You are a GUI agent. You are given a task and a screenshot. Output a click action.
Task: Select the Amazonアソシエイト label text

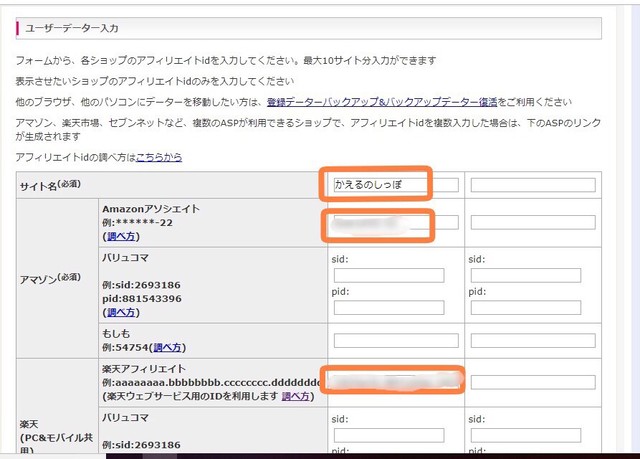151,209
